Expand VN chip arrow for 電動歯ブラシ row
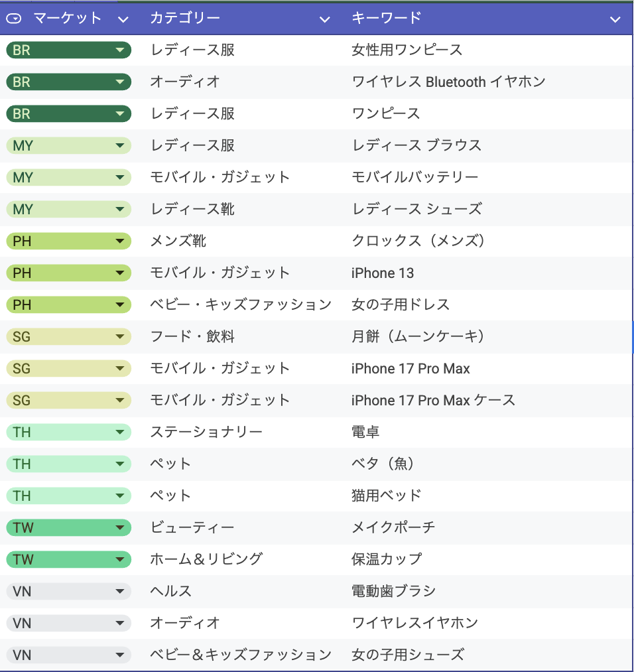The width and height of the screenshot is (634, 672). pos(119,592)
